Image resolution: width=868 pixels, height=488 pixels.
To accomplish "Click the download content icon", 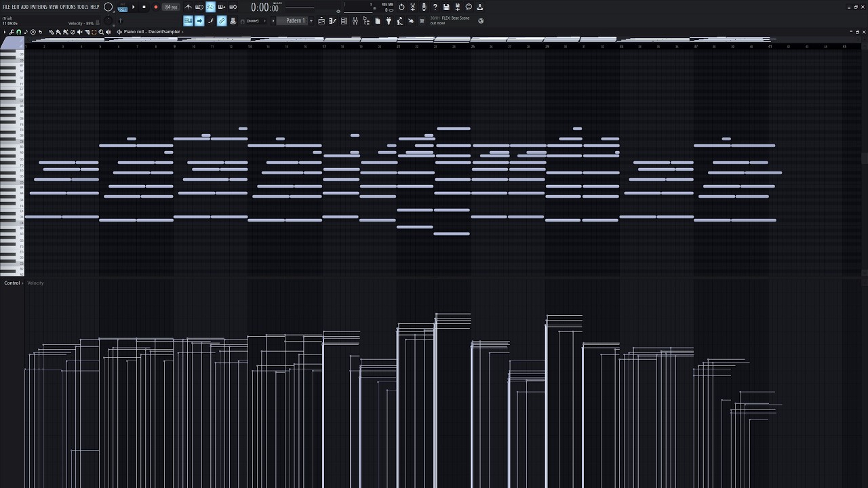I will coord(479,7).
